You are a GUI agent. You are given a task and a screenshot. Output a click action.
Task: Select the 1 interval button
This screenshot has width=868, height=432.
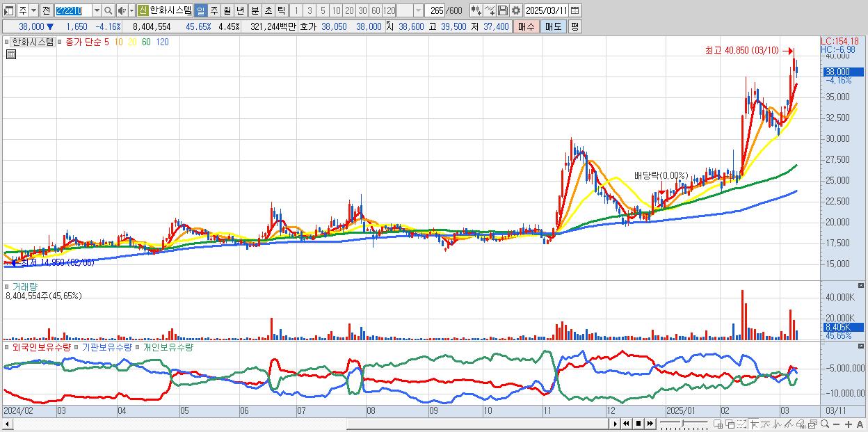click(x=296, y=10)
